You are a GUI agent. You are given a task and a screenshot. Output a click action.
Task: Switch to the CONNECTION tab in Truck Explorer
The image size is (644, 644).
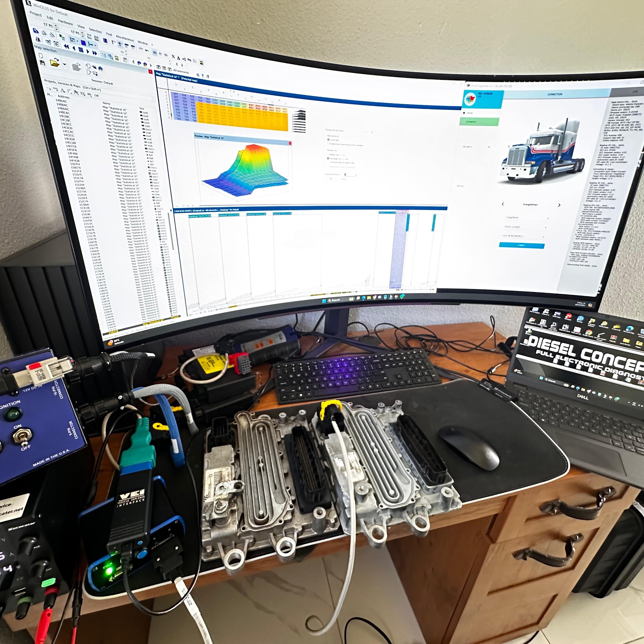[555, 94]
